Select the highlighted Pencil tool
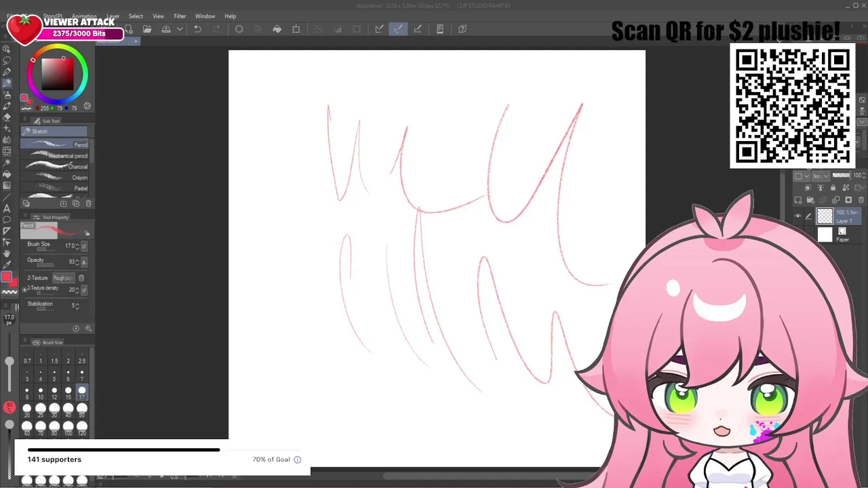The height and width of the screenshot is (488, 868). coord(7,83)
